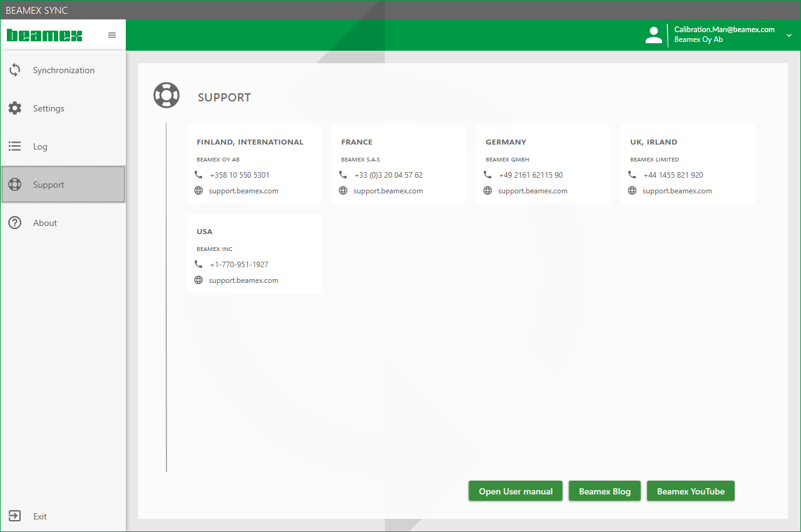This screenshot has width=801, height=532.
Task: Click the BEAMEX S.A.S company name
Action: pyautogui.click(x=360, y=160)
